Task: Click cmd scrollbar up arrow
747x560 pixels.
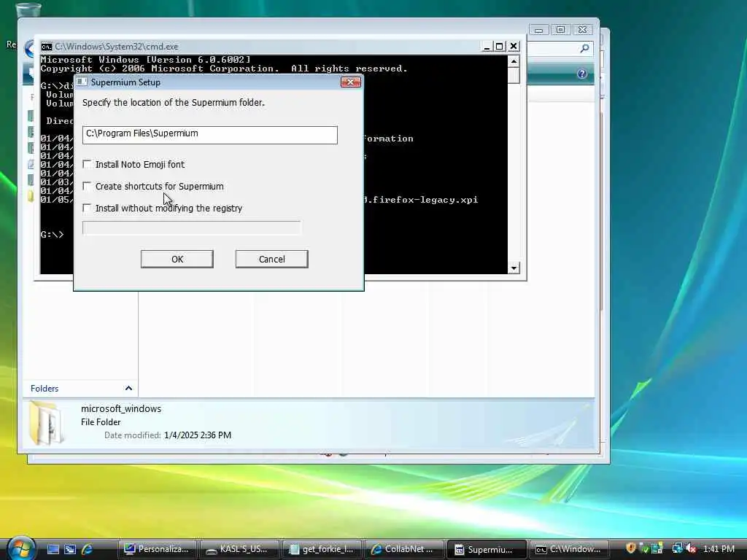Action: tap(514, 61)
